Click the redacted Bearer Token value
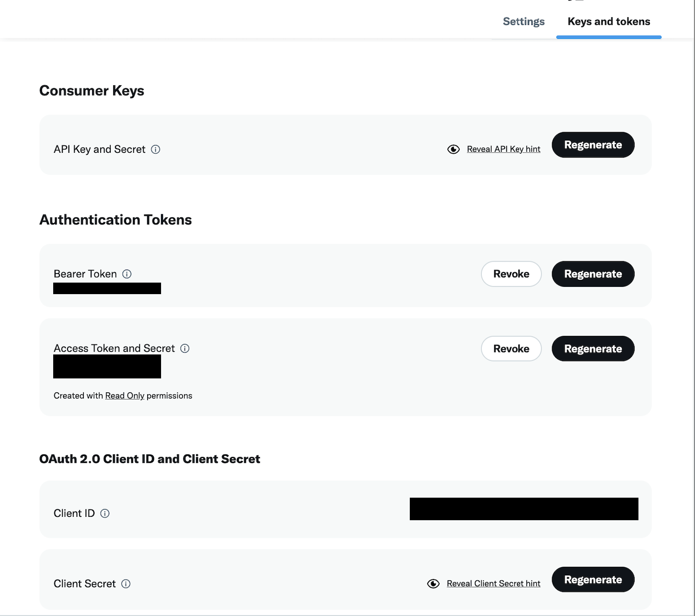Image resolution: width=695 pixels, height=616 pixels. point(107,288)
